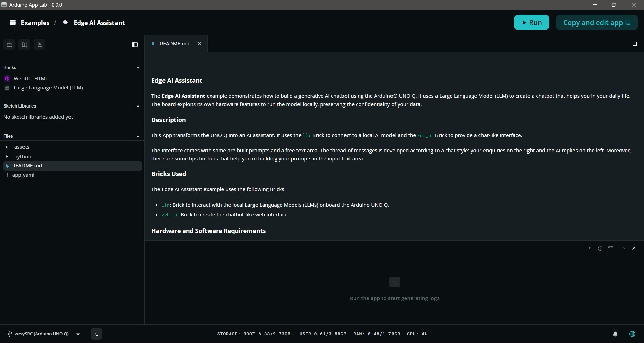
Task: Click the Files section header label
Action: [8, 136]
